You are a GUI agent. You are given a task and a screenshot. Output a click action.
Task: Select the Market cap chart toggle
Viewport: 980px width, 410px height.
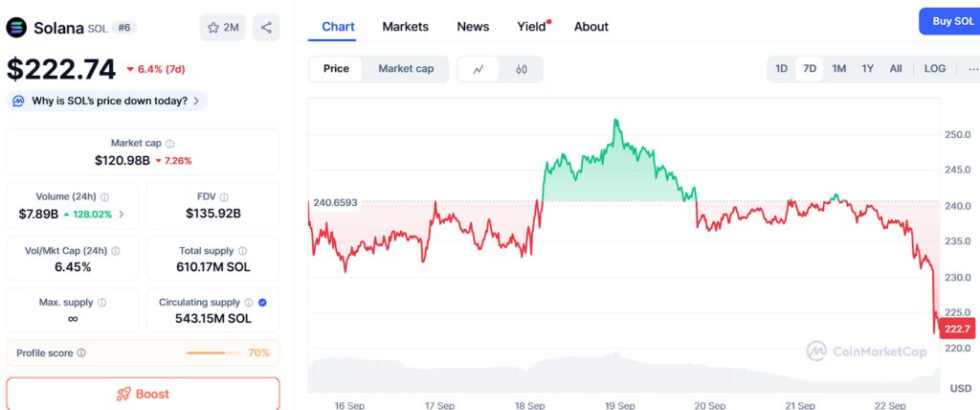[406, 69]
